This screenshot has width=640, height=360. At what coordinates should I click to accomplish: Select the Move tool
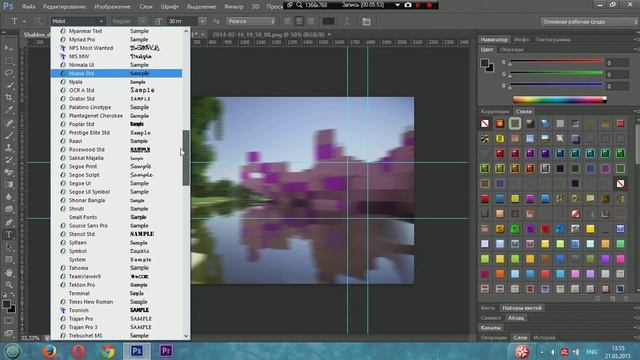(x=9, y=48)
